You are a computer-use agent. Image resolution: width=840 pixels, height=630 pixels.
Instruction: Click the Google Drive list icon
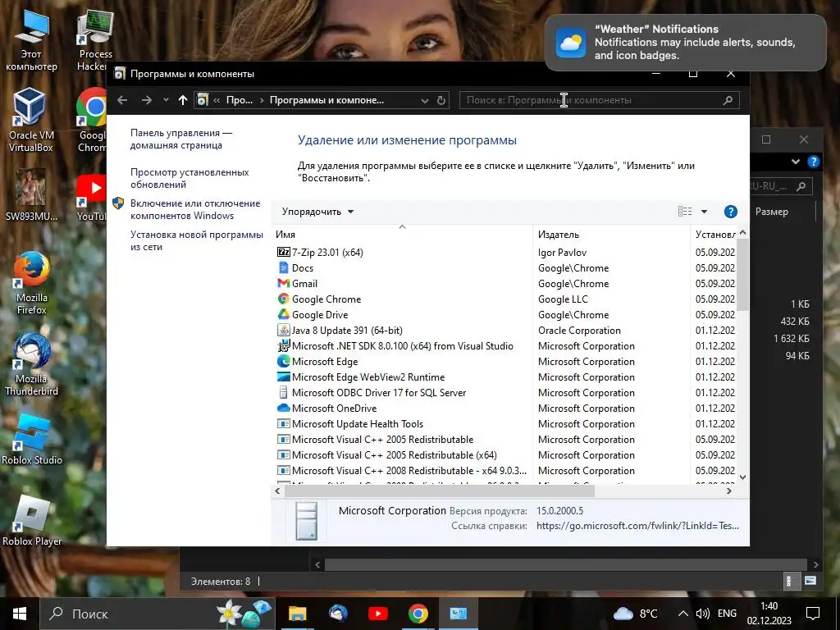[283, 314]
